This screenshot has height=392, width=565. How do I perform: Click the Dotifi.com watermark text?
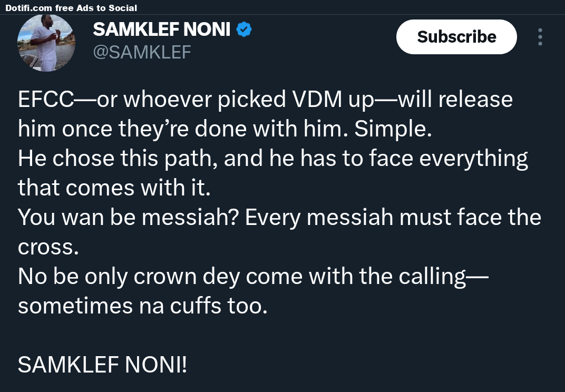pyautogui.click(x=28, y=8)
